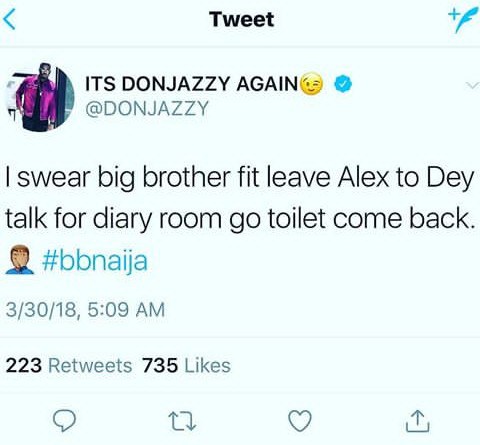Tap the ITS DONJAZZY AGAIN display name

(x=191, y=84)
